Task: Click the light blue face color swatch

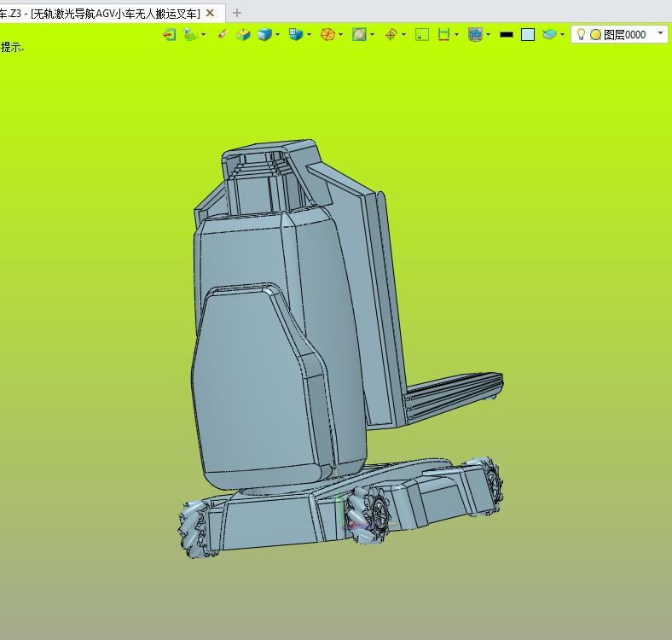Action: pos(528,35)
